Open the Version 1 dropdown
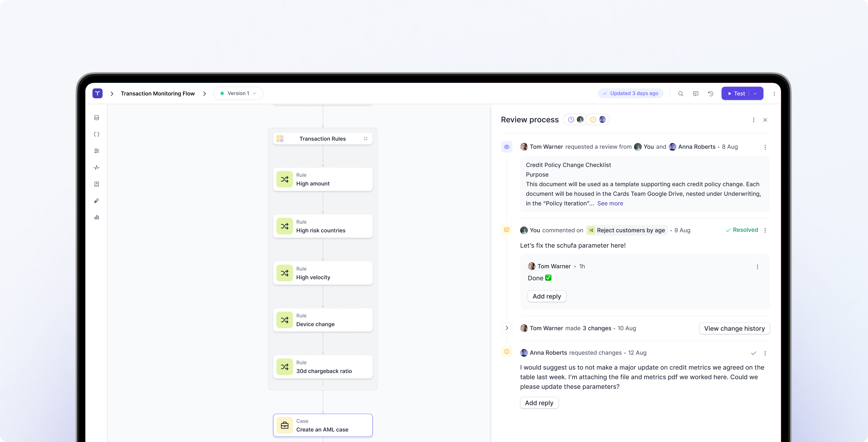This screenshot has width=868, height=442. click(x=238, y=93)
